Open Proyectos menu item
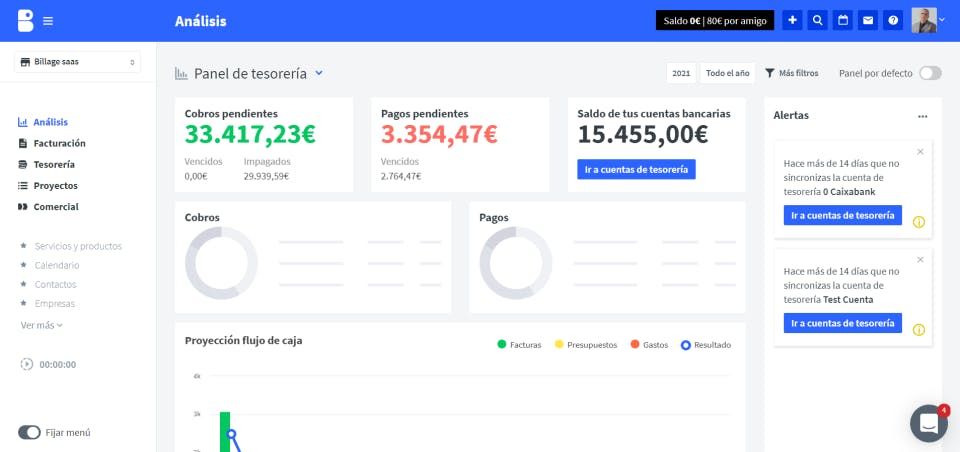The height and width of the screenshot is (452, 960). [56, 186]
